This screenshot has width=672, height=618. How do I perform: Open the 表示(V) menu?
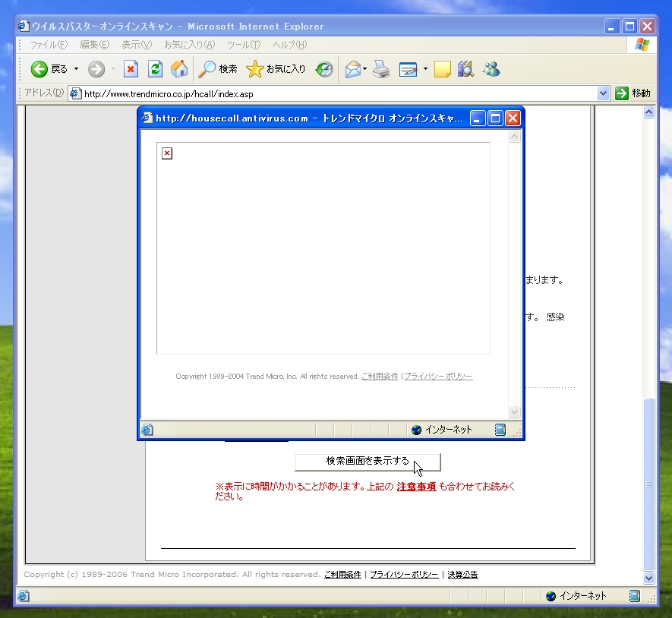tap(137, 45)
